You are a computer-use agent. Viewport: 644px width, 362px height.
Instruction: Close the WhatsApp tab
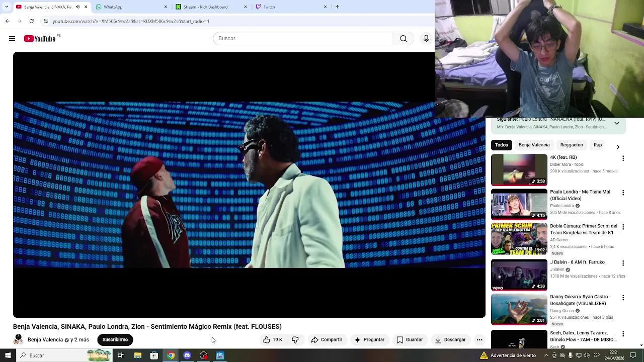pyautogui.click(x=166, y=7)
